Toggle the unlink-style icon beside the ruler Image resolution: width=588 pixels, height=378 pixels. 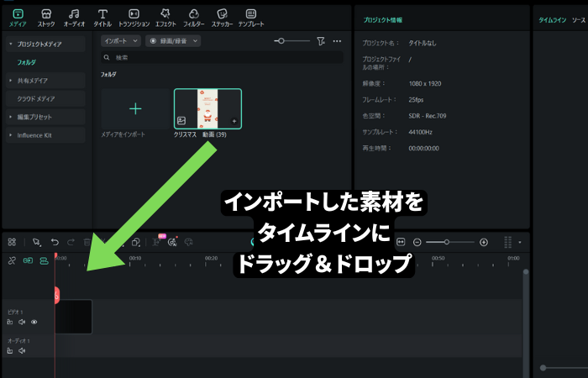click(x=12, y=260)
